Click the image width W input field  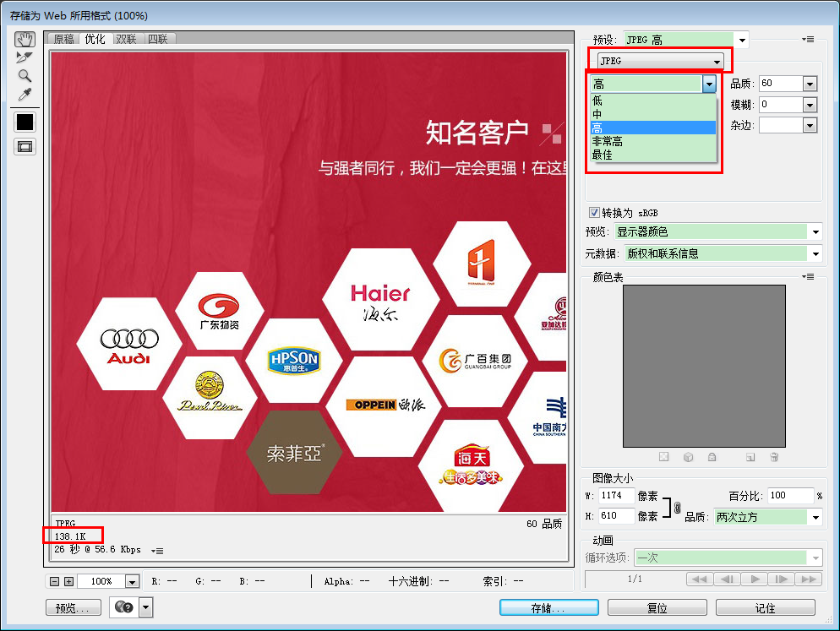pyautogui.click(x=617, y=496)
